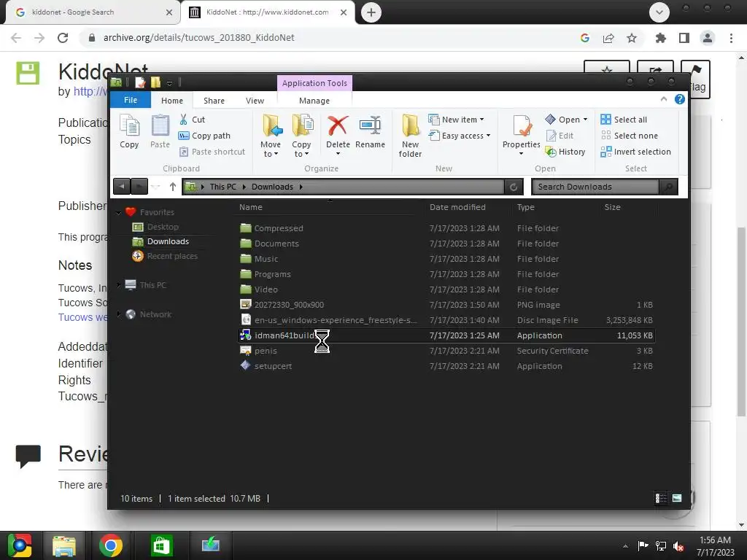747x560 pixels.
Task: Minimize the ribbon with the chevron
Action: [x=664, y=99]
